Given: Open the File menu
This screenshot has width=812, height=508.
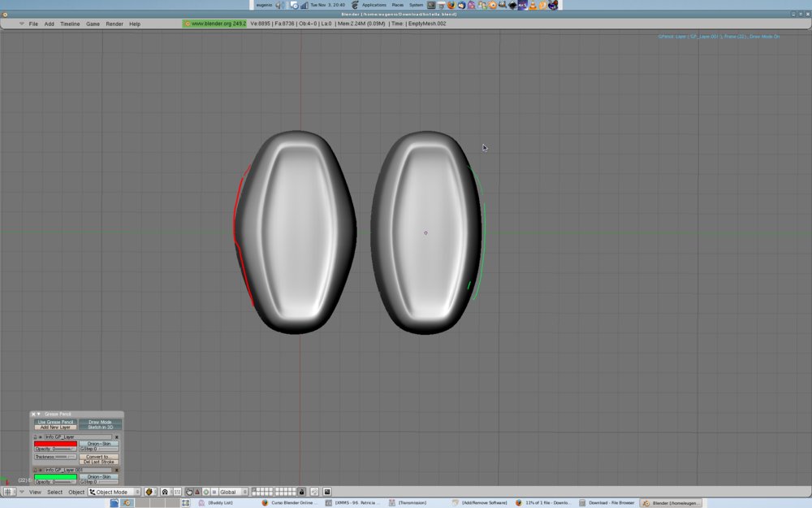Looking at the screenshot, I should 33,24.
